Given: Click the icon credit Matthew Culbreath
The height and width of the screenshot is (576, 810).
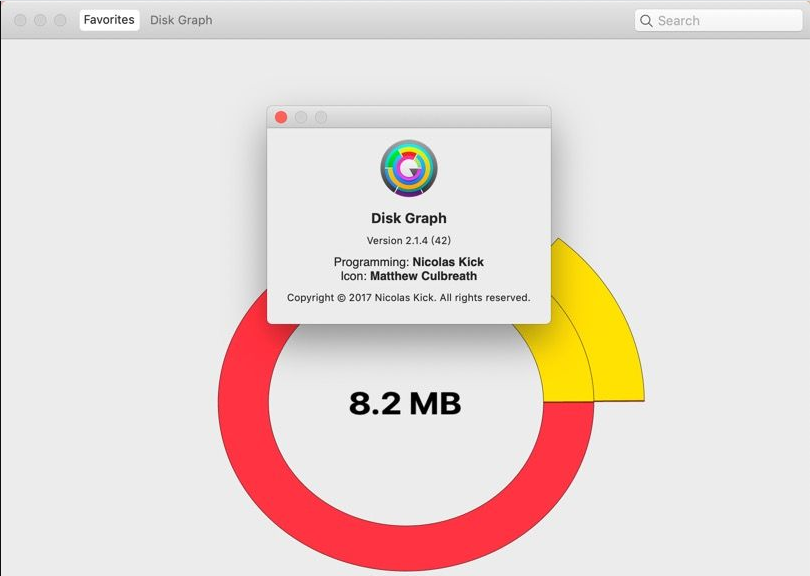Looking at the screenshot, I should 423,276.
